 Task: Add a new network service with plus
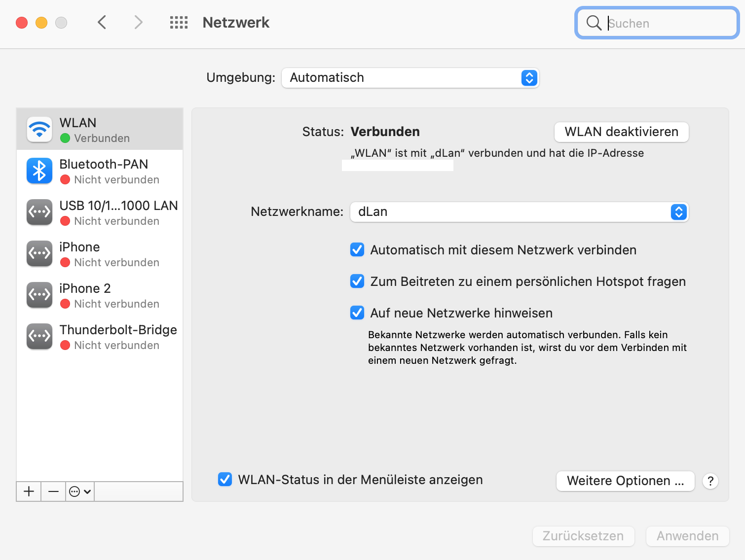(x=29, y=491)
